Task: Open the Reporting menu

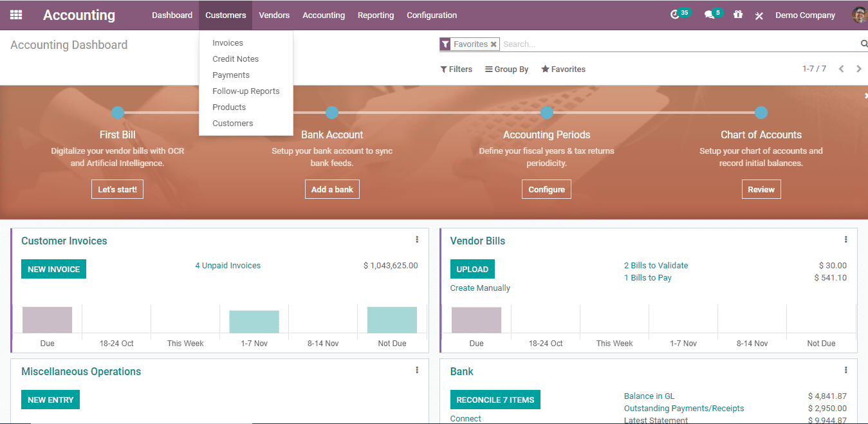Action: pyautogui.click(x=376, y=15)
